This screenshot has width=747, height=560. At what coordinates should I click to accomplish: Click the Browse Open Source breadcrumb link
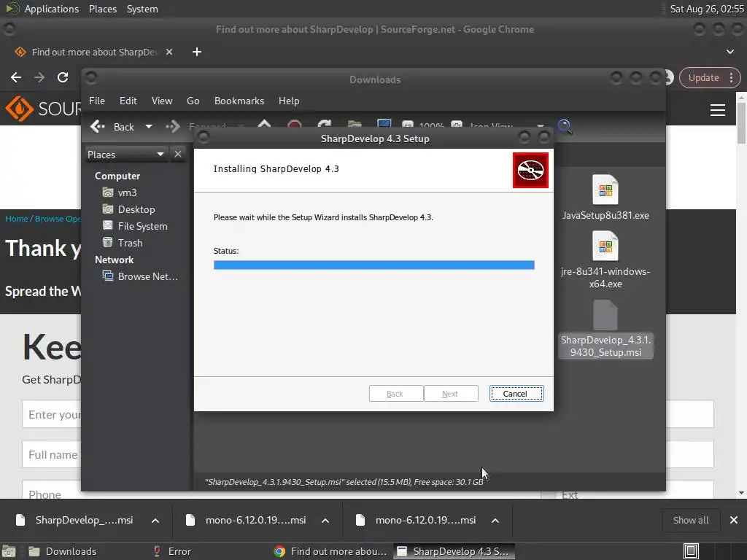(58, 219)
